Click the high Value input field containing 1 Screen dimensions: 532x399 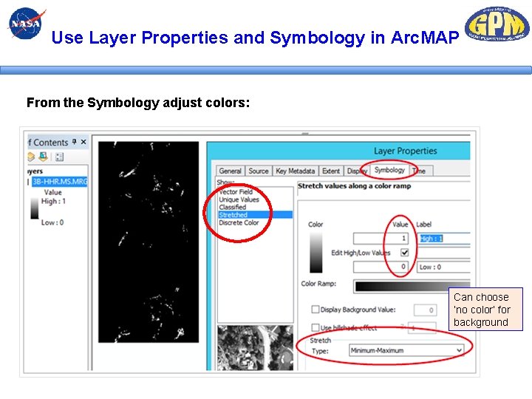[381, 238]
